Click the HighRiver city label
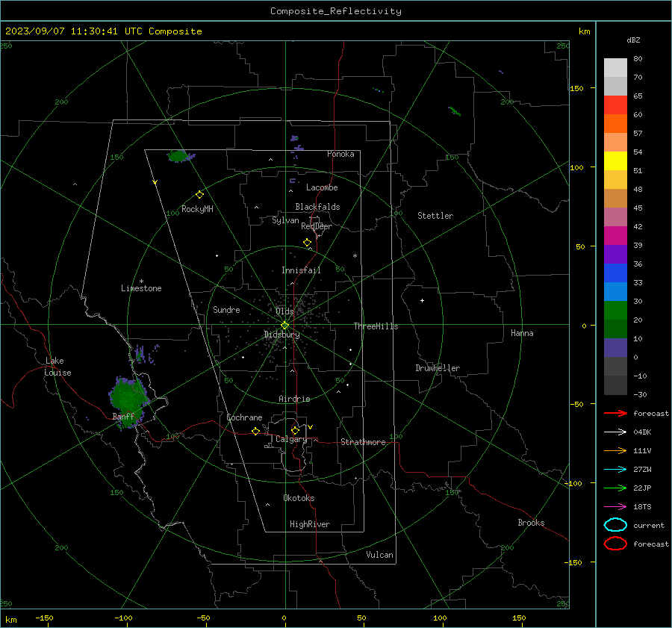 [x=310, y=524]
